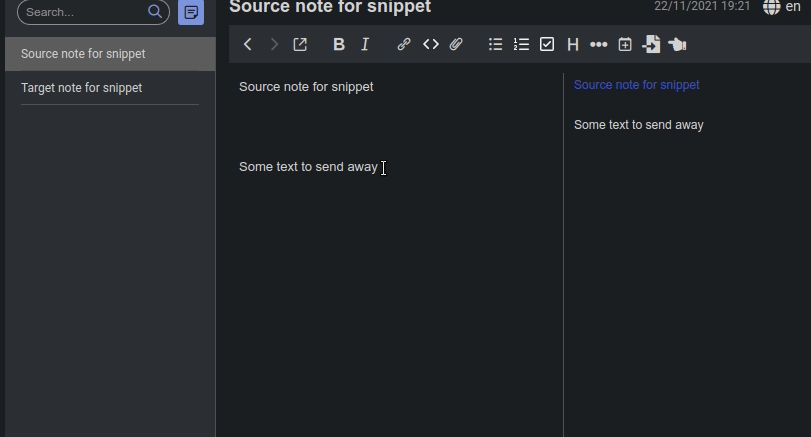Open 'Target note for snippet' note
This screenshot has width=811, height=437.
click(110, 88)
